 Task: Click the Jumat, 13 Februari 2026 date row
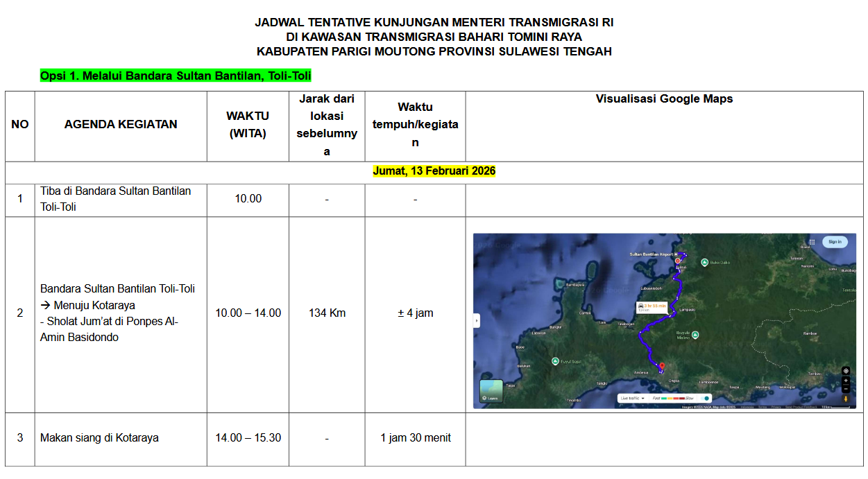click(434, 171)
